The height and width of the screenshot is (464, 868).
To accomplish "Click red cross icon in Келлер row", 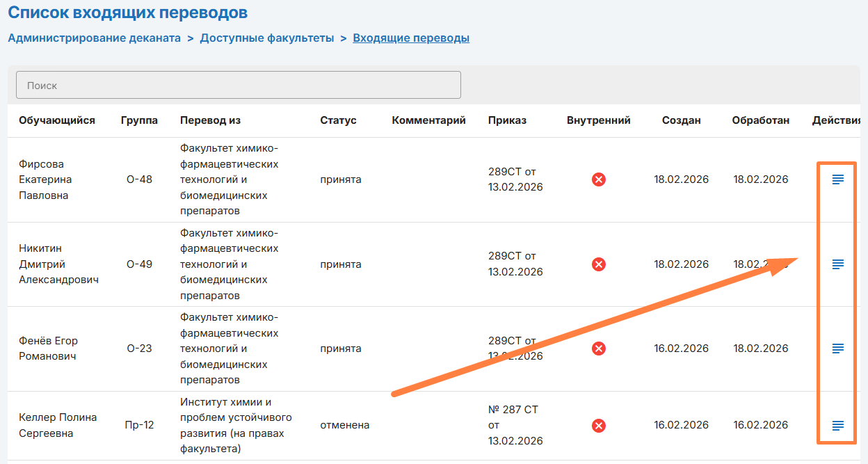I will pos(598,425).
